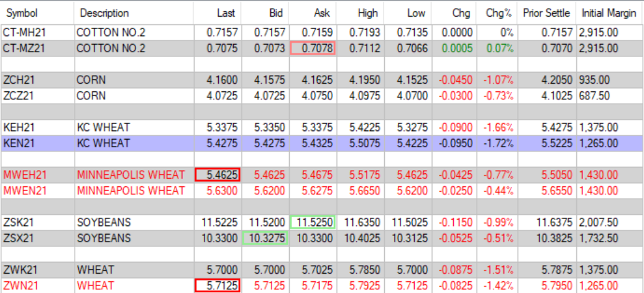Select the MWEH21 symbol cell

[x=37, y=175]
